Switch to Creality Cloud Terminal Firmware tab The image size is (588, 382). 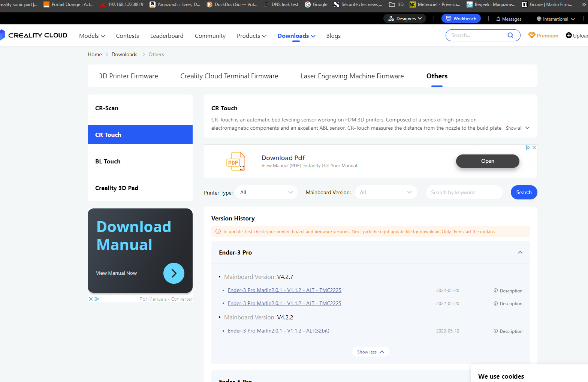(229, 76)
